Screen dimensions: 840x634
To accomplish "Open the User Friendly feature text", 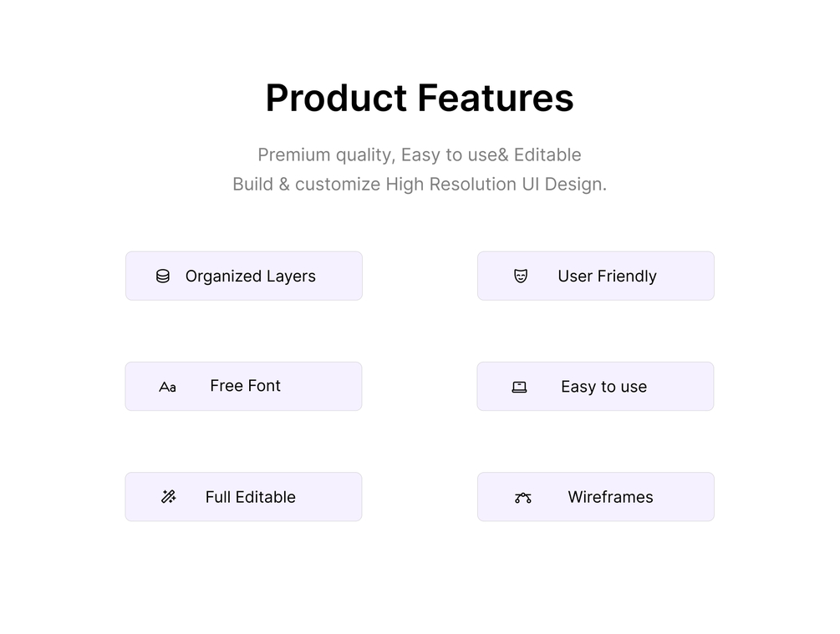I will [x=607, y=276].
